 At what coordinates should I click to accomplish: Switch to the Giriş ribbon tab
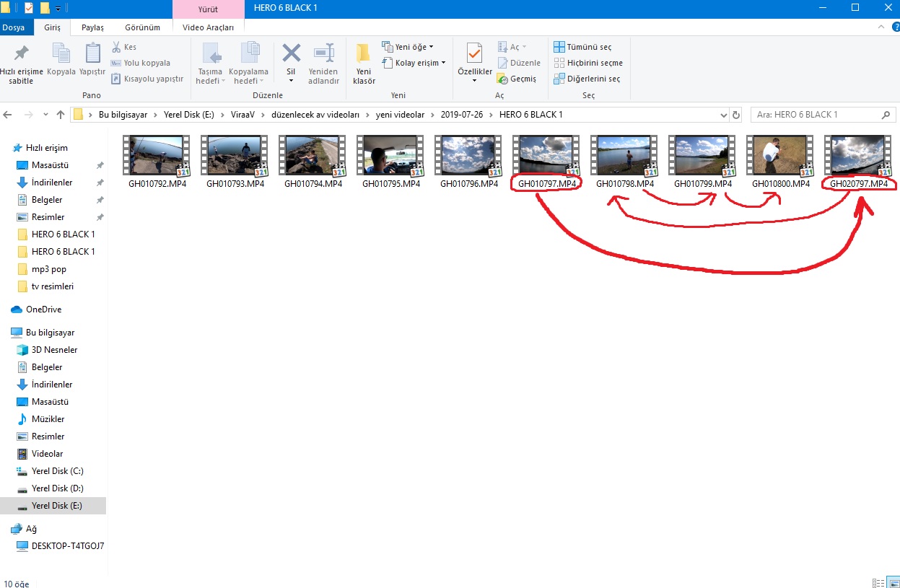[x=52, y=27]
